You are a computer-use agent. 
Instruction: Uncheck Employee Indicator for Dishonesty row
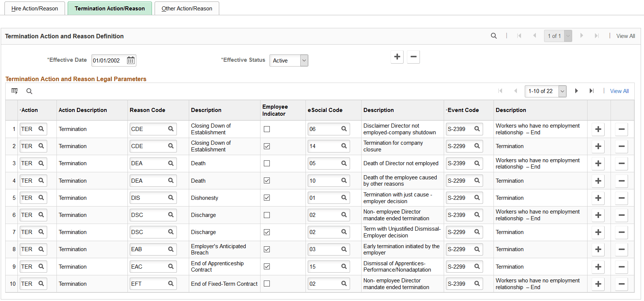(x=267, y=198)
